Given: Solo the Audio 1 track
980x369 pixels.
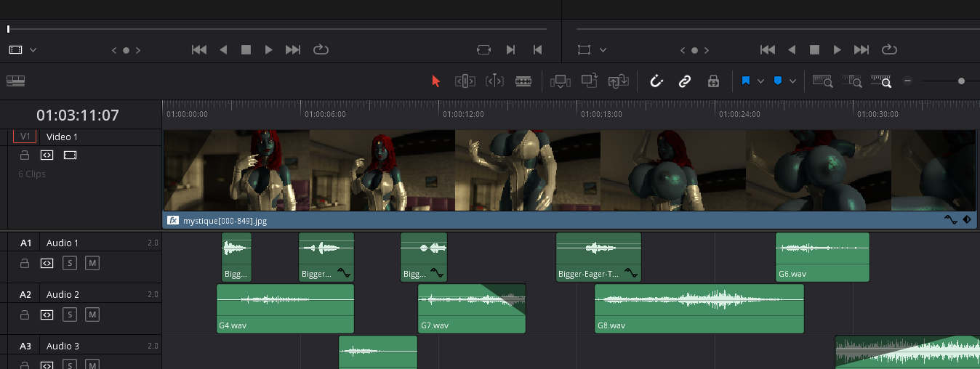Looking at the screenshot, I should click(69, 263).
